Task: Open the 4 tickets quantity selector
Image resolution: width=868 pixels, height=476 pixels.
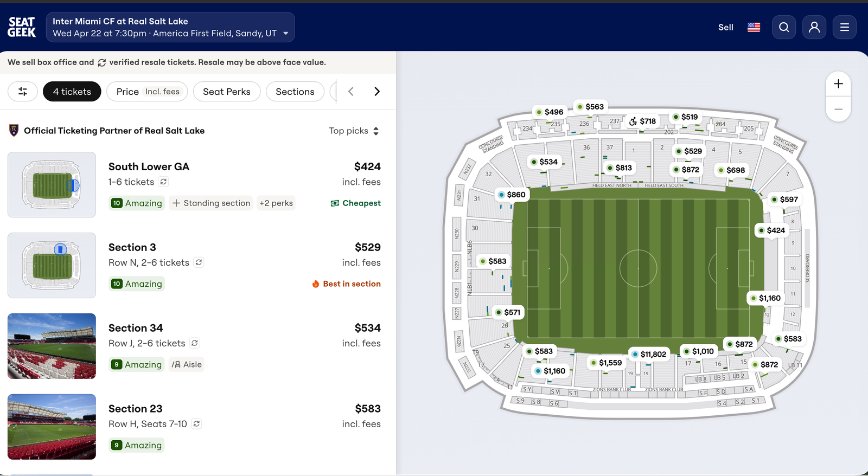Action: pyautogui.click(x=72, y=92)
